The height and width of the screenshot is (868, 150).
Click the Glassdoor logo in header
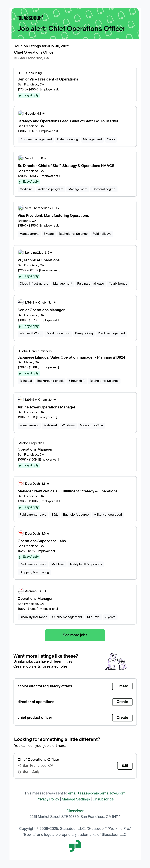click(x=30, y=18)
